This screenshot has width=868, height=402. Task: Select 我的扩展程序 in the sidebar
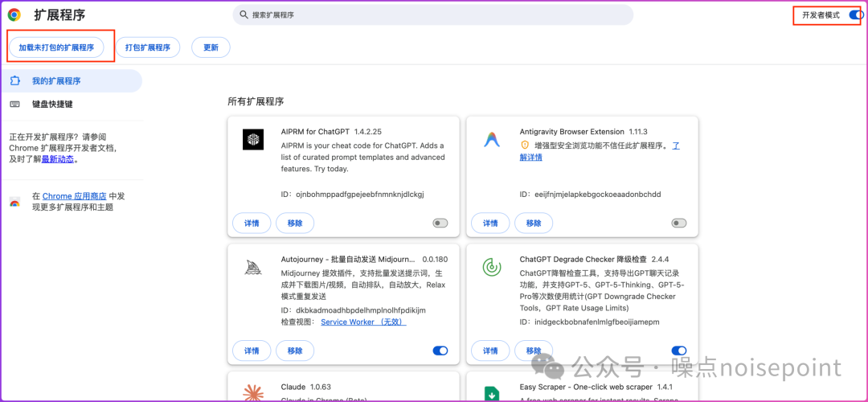(x=56, y=81)
